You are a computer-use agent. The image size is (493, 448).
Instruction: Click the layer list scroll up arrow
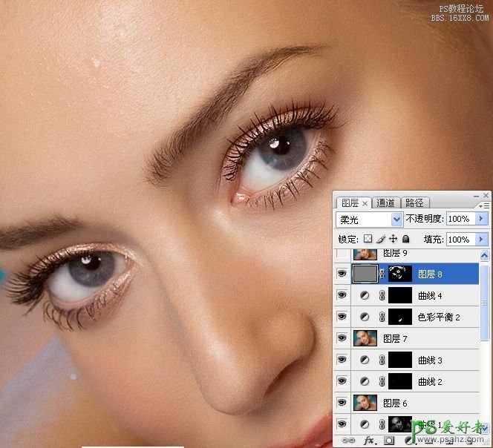tap(485, 256)
